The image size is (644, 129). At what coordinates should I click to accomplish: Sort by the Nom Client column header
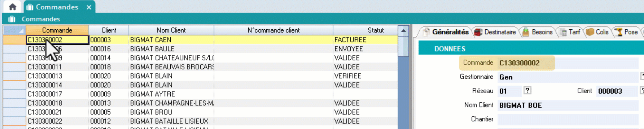[171, 30]
